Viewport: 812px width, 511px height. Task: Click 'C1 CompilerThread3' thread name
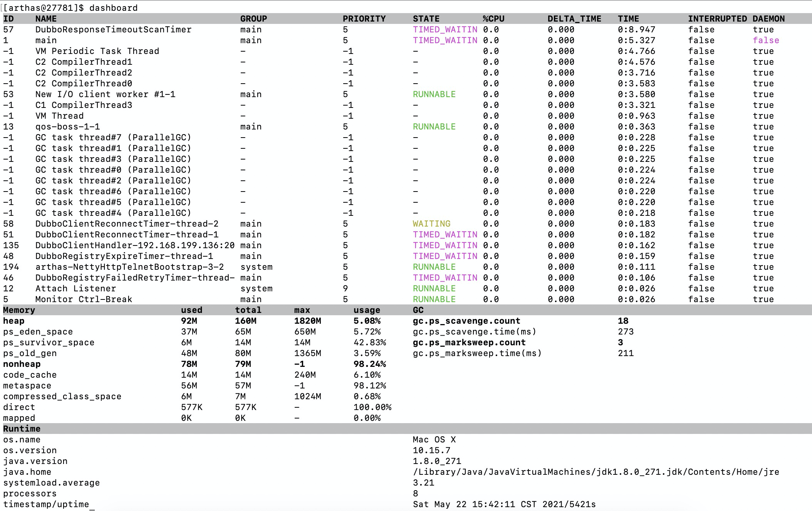click(x=84, y=105)
